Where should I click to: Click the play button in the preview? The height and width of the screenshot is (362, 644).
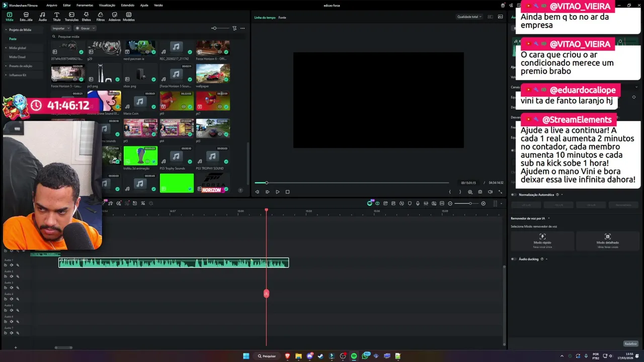[277, 192]
